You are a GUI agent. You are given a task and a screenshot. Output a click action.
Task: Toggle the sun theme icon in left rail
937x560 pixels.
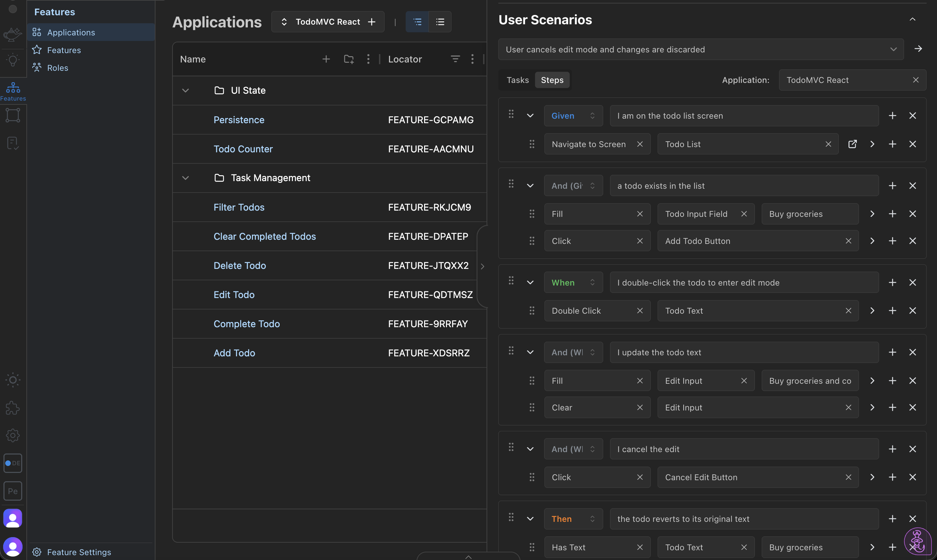coord(12,380)
